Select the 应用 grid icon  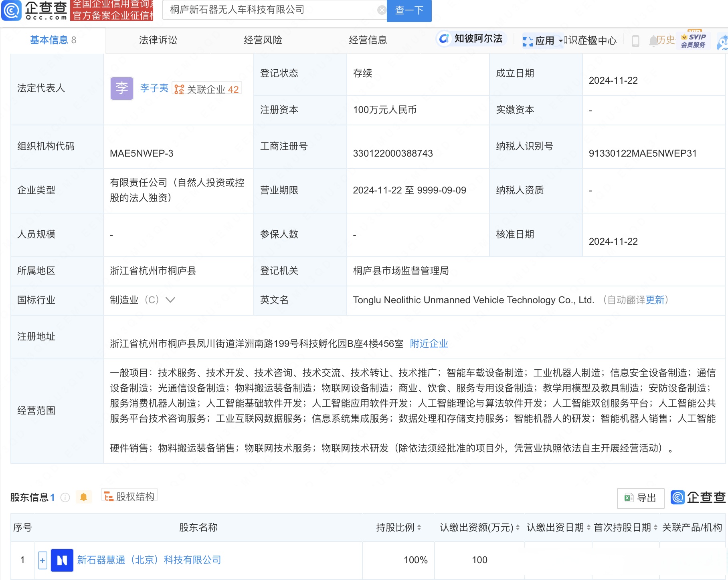pyautogui.click(x=528, y=40)
